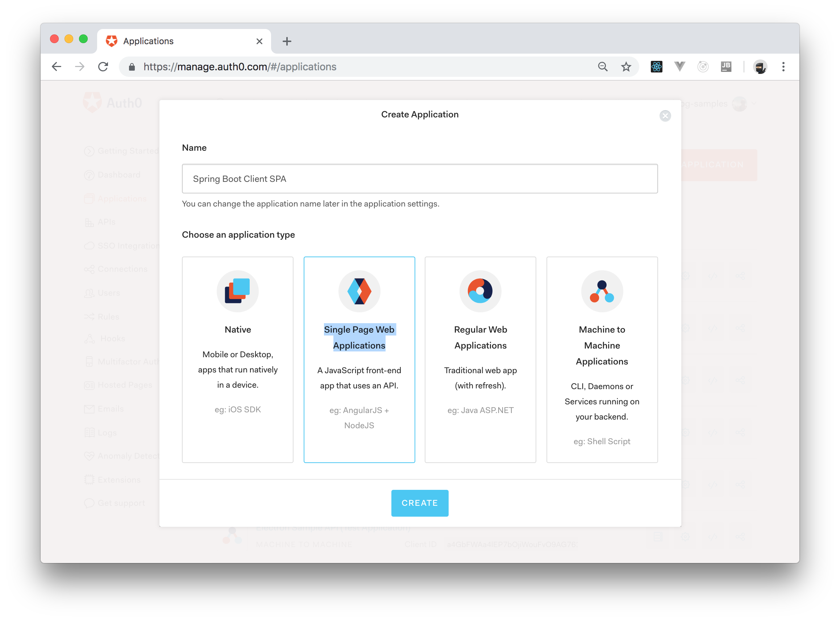Open the Chrome profile avatar menu
This screenshot has width=840, height=621.
coord(760,67)
